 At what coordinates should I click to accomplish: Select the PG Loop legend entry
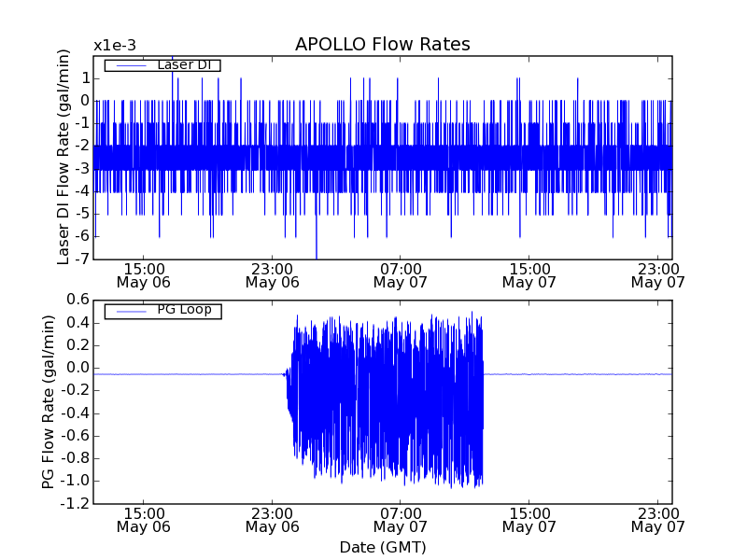tap(183, 310)
